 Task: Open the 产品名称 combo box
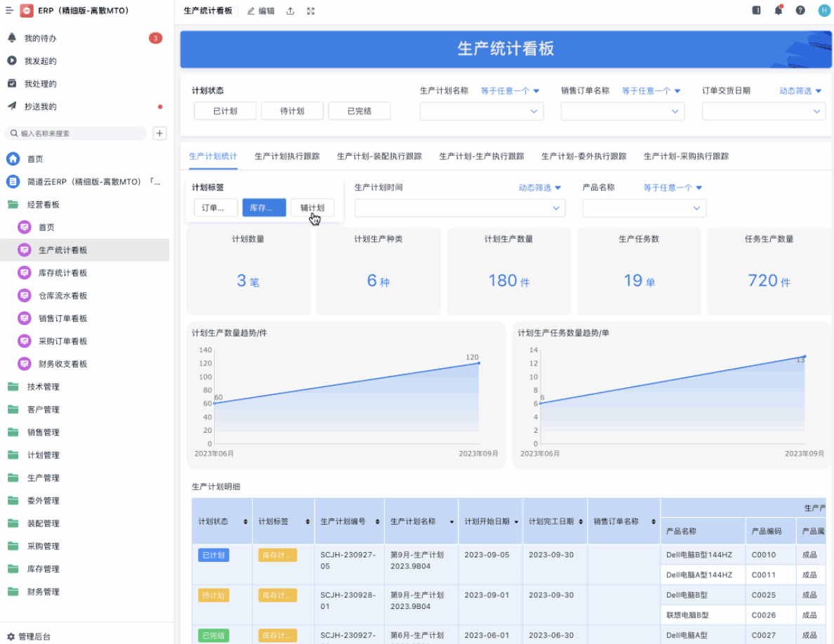tap(644, 208)
